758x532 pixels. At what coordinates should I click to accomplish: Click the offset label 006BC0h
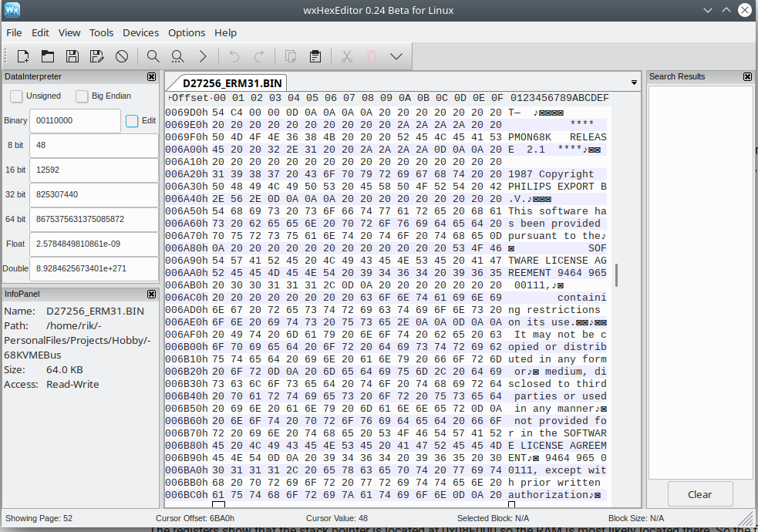pos(187,495)
